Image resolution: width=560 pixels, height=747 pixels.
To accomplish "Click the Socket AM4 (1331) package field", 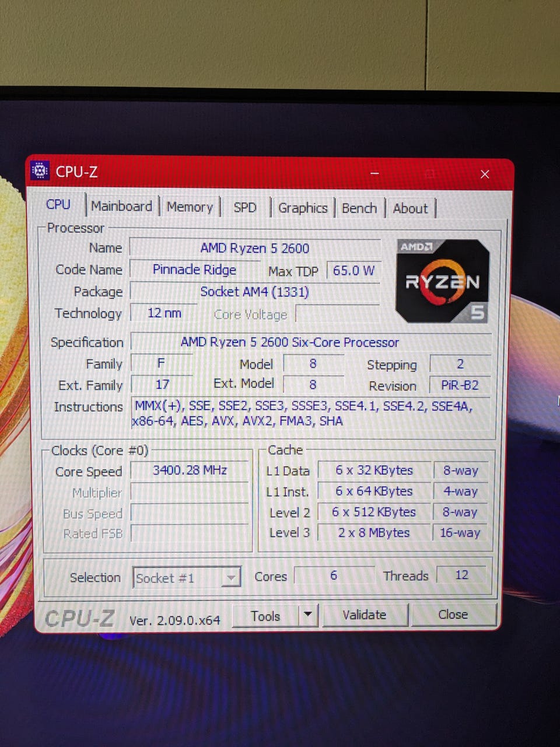I will 254,292.
